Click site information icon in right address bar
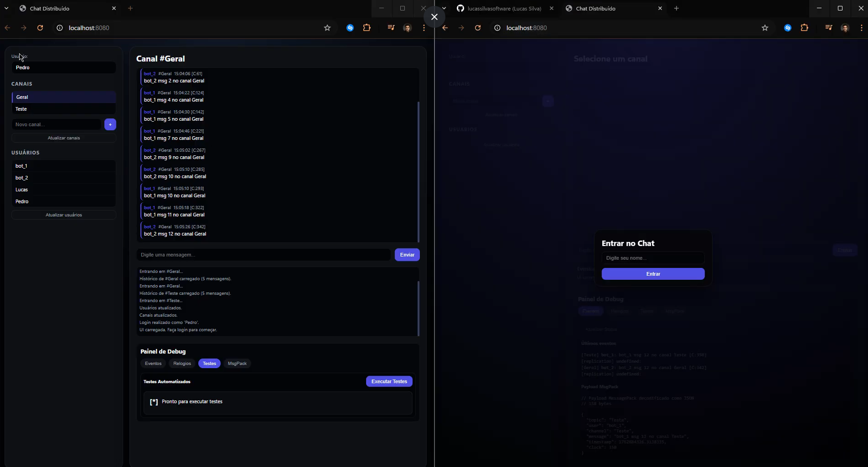868x467 pixels. tap(497, 28)
